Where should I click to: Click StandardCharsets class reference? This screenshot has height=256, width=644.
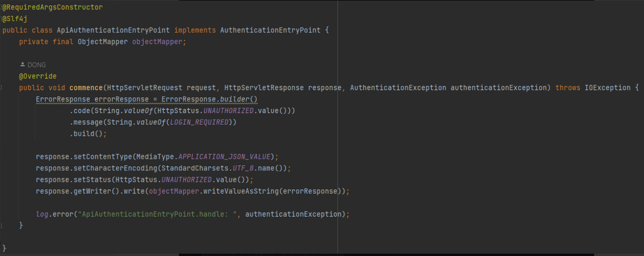click(195, 168)
